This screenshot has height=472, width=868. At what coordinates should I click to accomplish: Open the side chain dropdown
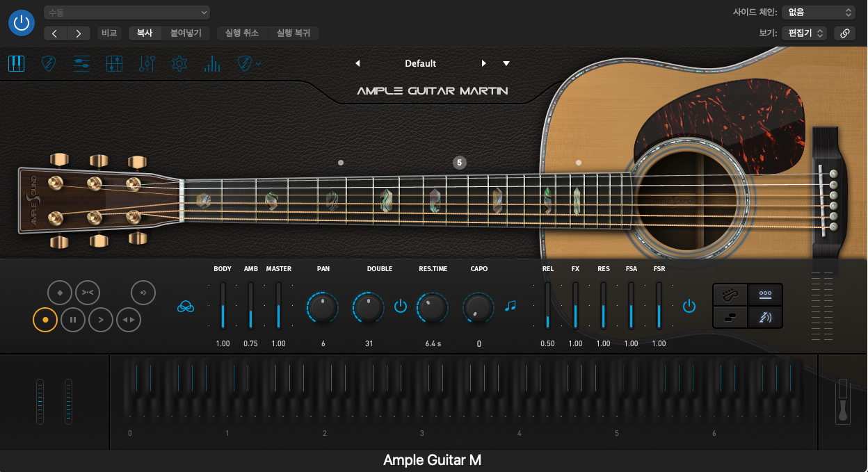818,13
